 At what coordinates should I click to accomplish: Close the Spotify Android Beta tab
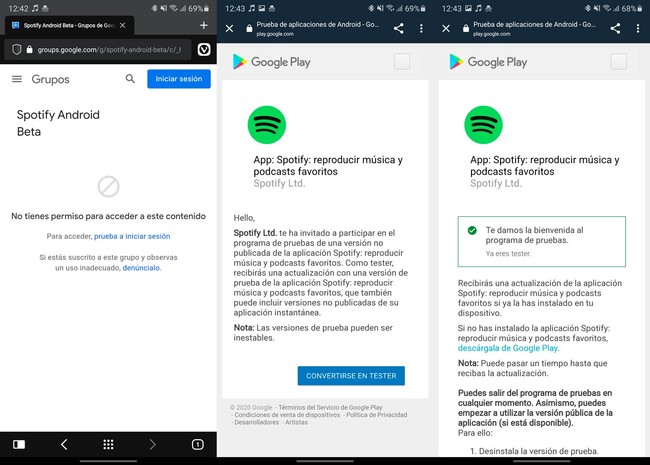(x=123, y=25)
